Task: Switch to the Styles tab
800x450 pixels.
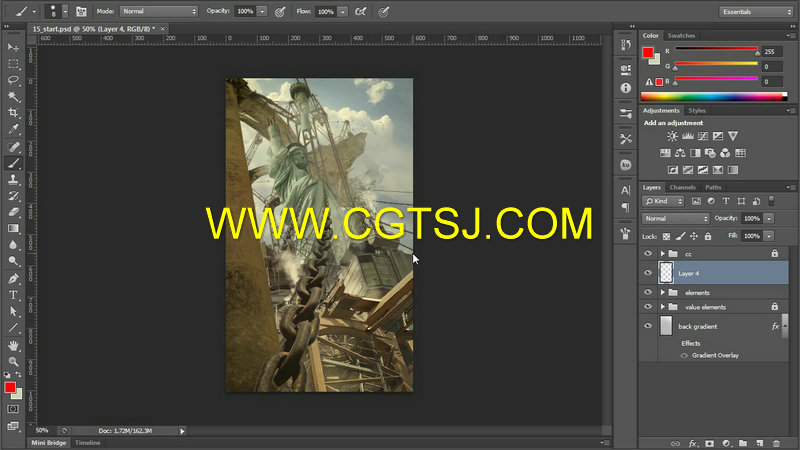Action: (697, 111)
